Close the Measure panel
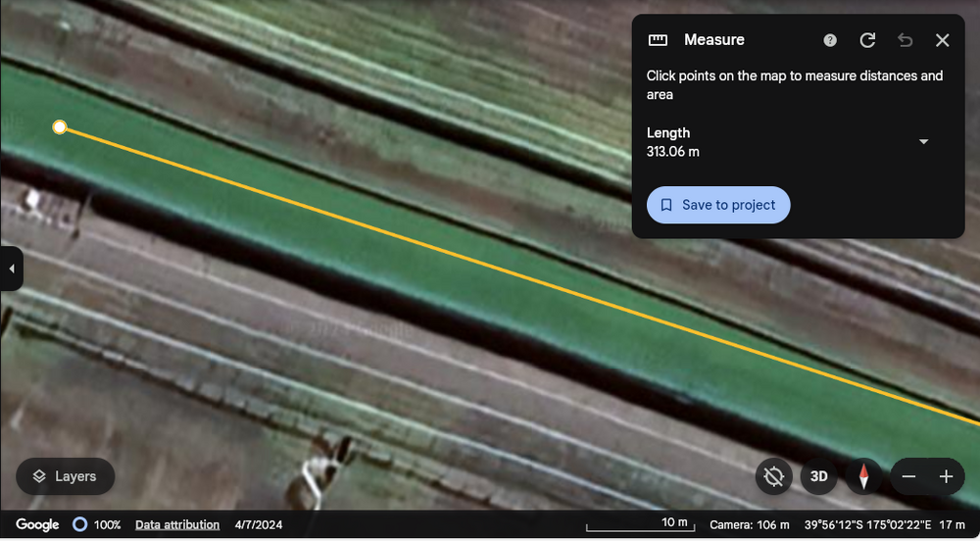Screen dimensions: 980x541 click(942, 40)
